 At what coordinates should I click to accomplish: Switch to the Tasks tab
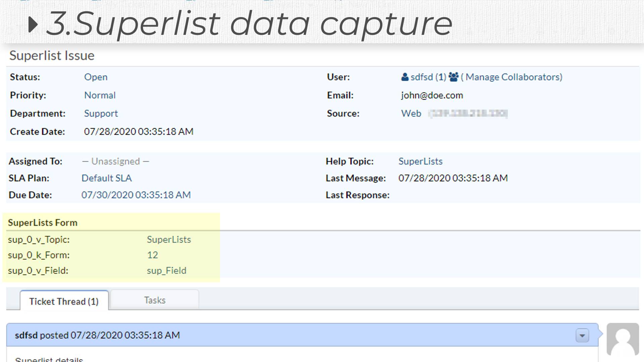[x=154, y=300]
